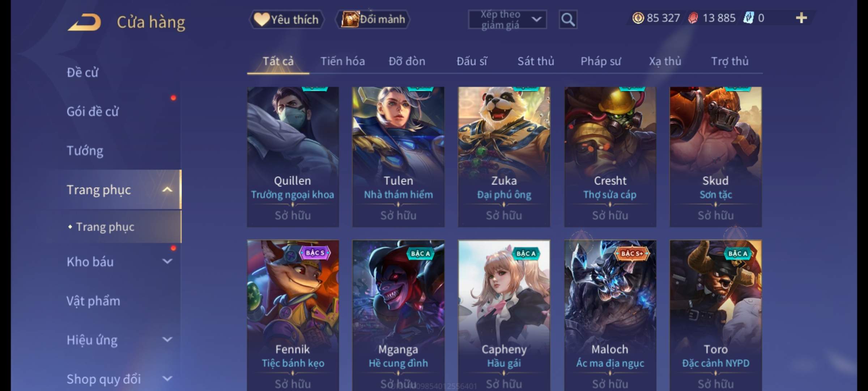Open Maloch Ác ma địa ngục skin card
The width and height of the screenshot is (868, 391).
(610, 315)
